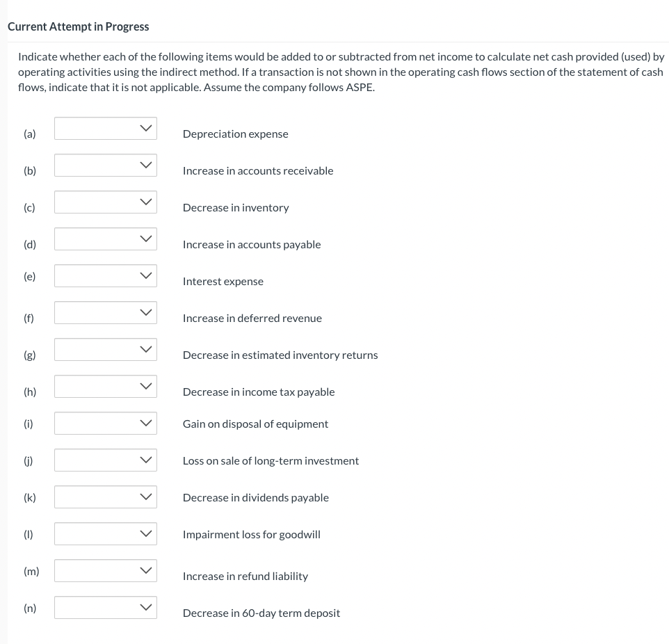Expand the Gain on disposal of equipment dropdown

[105, 423]
